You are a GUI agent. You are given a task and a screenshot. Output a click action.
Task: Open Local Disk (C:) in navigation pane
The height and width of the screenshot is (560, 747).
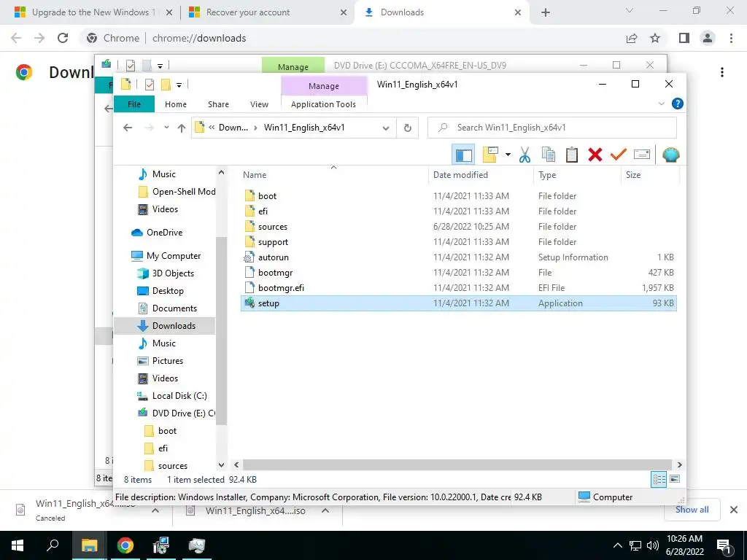pyautogui.click(x=179, y=396)
